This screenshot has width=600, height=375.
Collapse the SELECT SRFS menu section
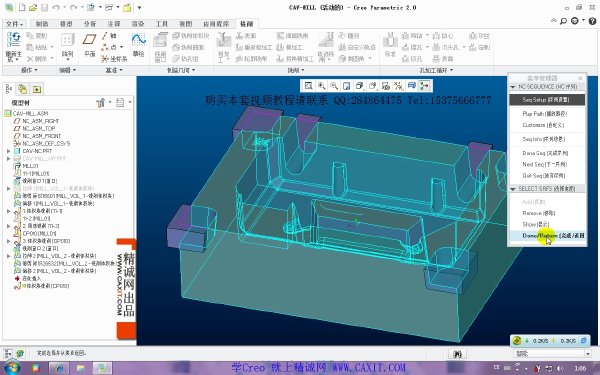513,189
